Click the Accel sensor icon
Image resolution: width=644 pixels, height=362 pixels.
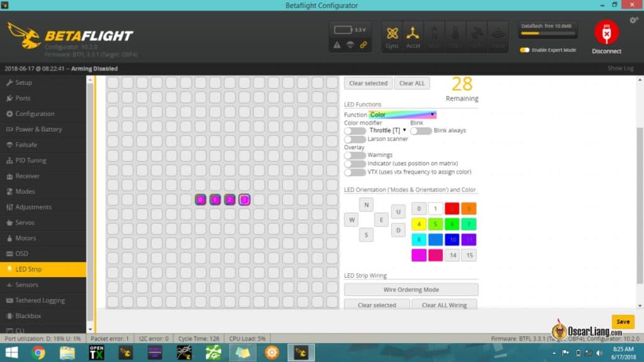(413, 34)
